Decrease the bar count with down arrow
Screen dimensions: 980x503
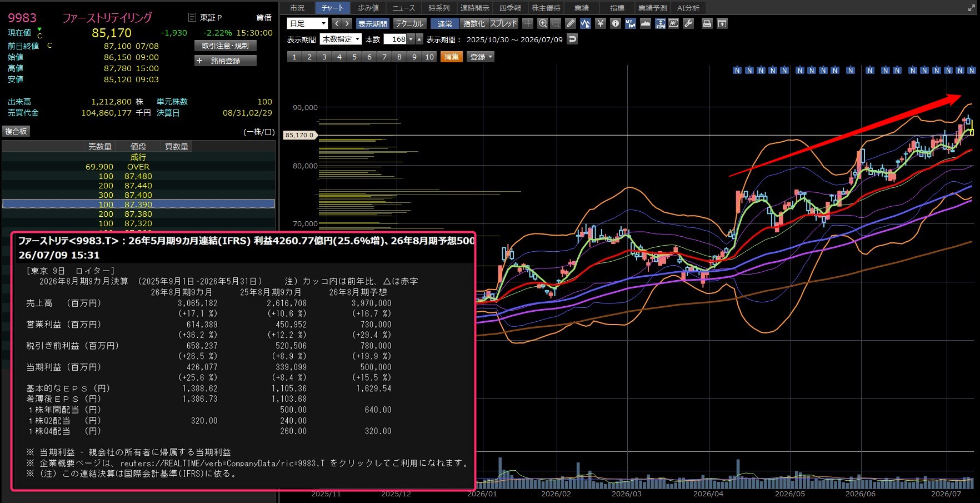pyautogui.click(x=411, y=39)
